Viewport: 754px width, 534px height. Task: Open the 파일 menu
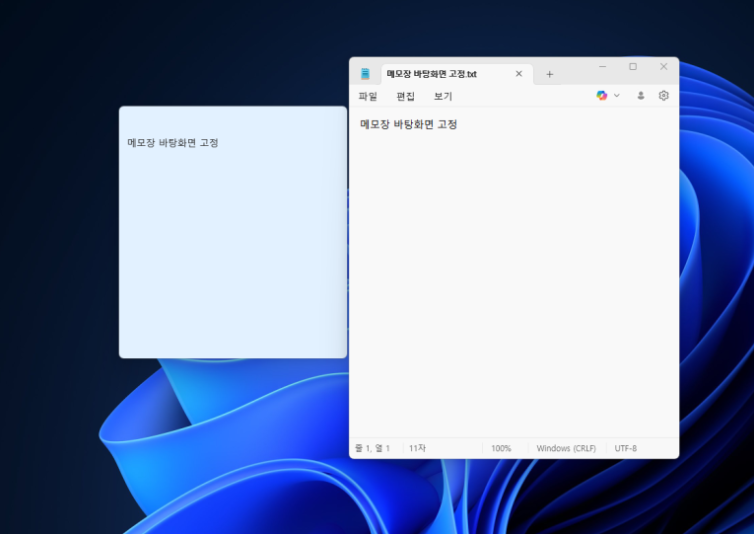click(368, 96)
